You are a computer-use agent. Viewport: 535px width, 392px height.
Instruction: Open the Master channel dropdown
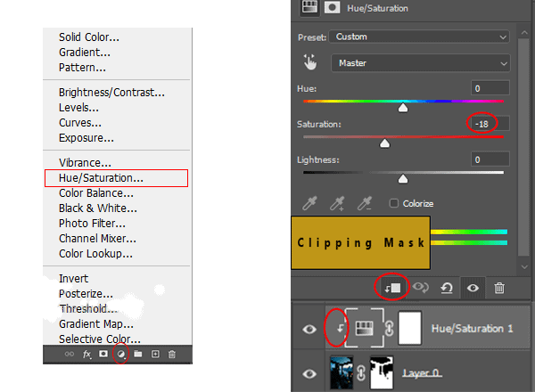pos(420,63)
